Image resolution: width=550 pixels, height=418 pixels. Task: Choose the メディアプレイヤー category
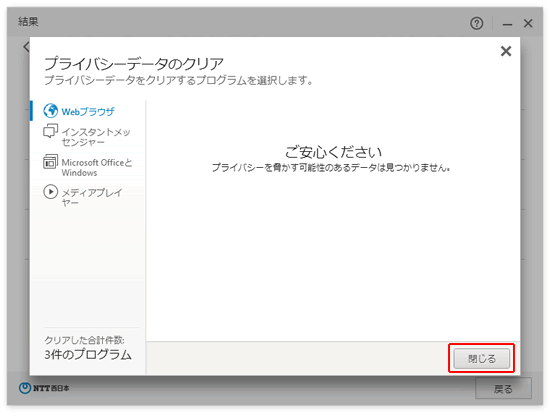(x=92, y=197)
